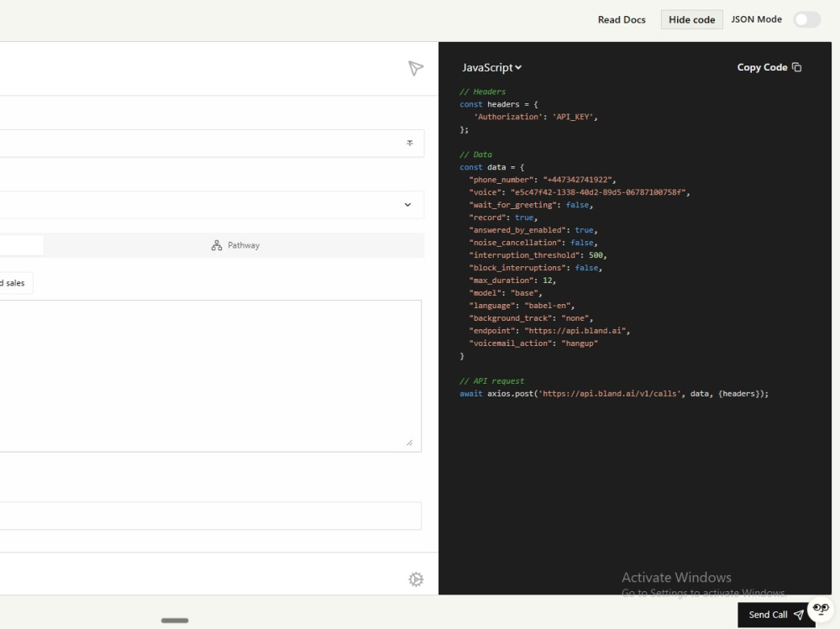
Task: Click the "voicemail_action" hangup line
Action: [x=533, y=343]
